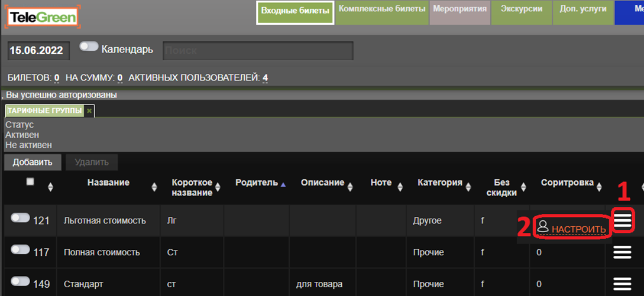Click the TeleGreen logo
The width and height of the screenshot is (644, 296).
pyautogui.click(x=43, y=18)
